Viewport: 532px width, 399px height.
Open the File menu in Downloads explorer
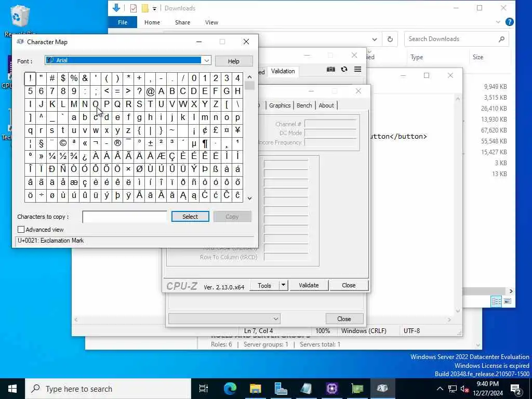[123, 22]
